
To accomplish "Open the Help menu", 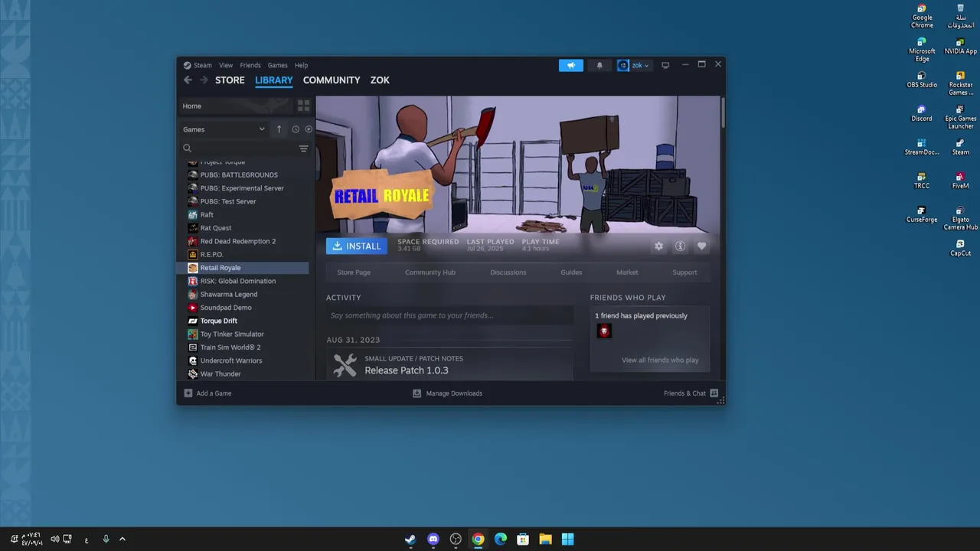I will [302, 65].
